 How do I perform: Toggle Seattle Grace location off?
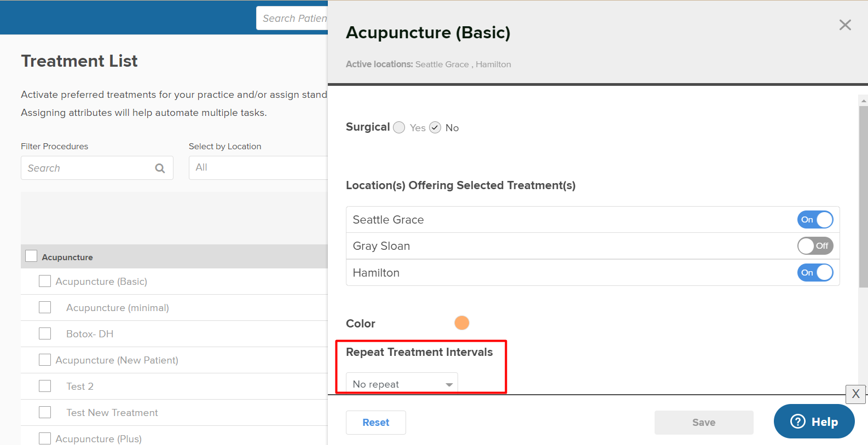click(815, 220)
